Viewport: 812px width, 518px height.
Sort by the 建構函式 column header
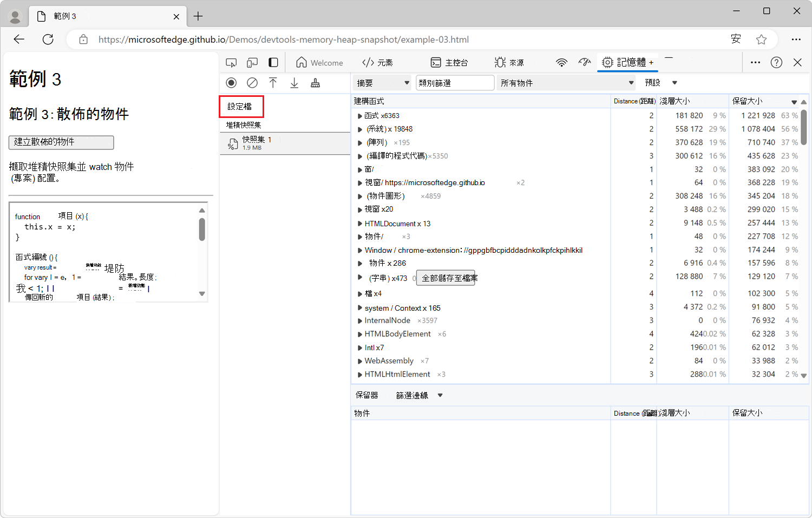[481, 101]
